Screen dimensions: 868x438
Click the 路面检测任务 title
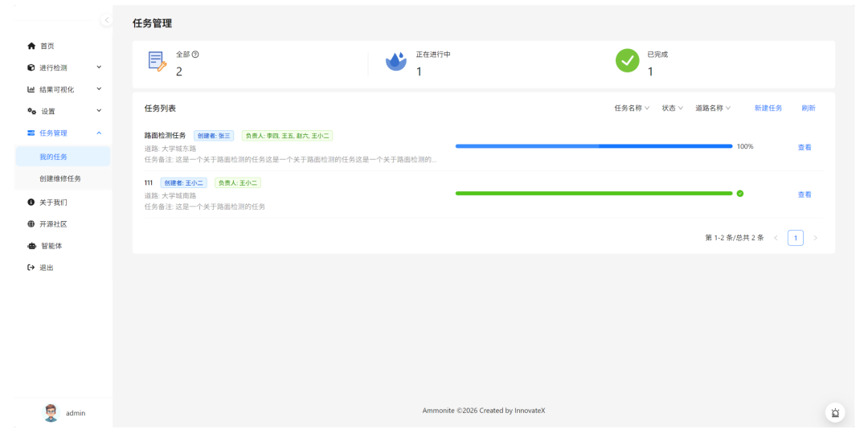pos(165,135)
